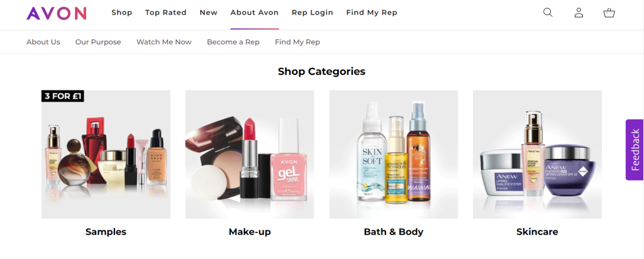The image size is (644, 259).
Task: Go to Top Rated in navigation
Action: 166,13
